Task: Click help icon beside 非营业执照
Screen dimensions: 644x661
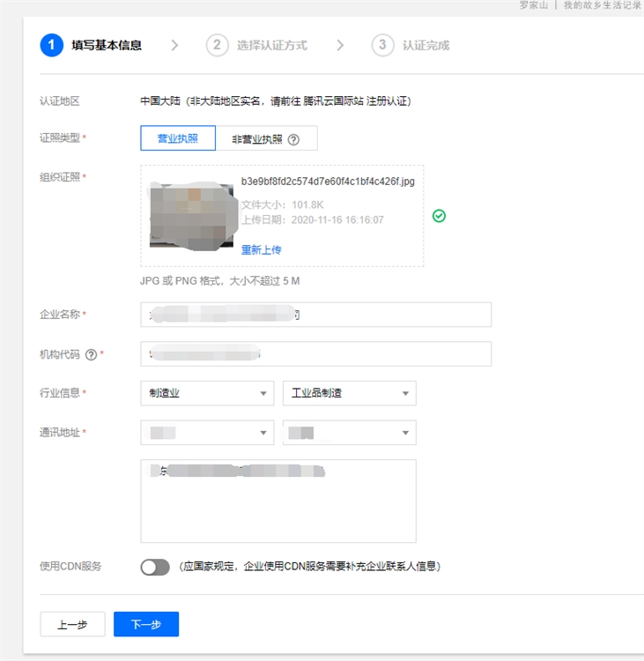Action: coord(293,139)
